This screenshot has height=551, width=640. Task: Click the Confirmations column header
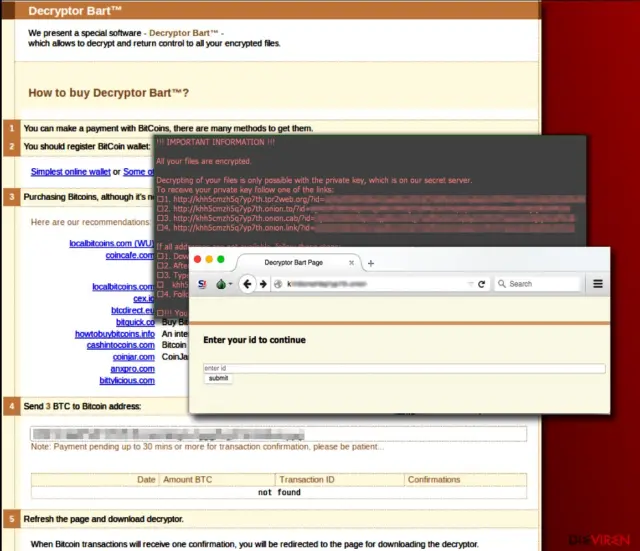pyautogui.click(x=433, y=480)
